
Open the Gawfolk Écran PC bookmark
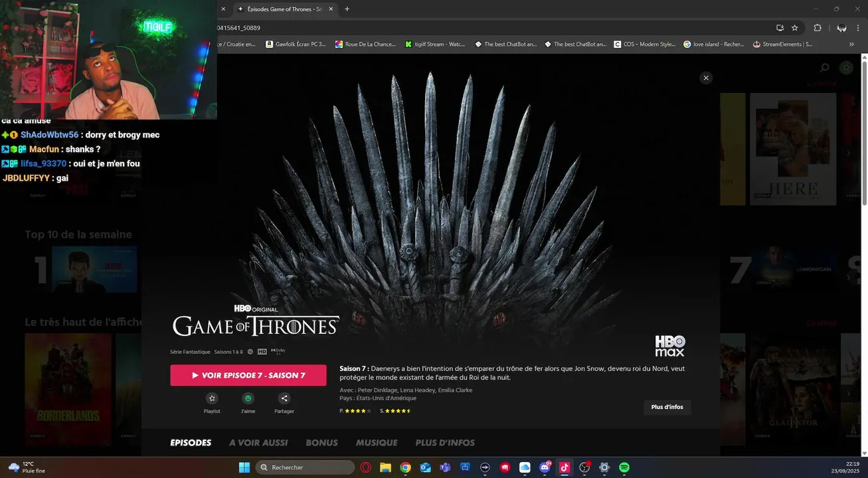(x=296, y=44)
